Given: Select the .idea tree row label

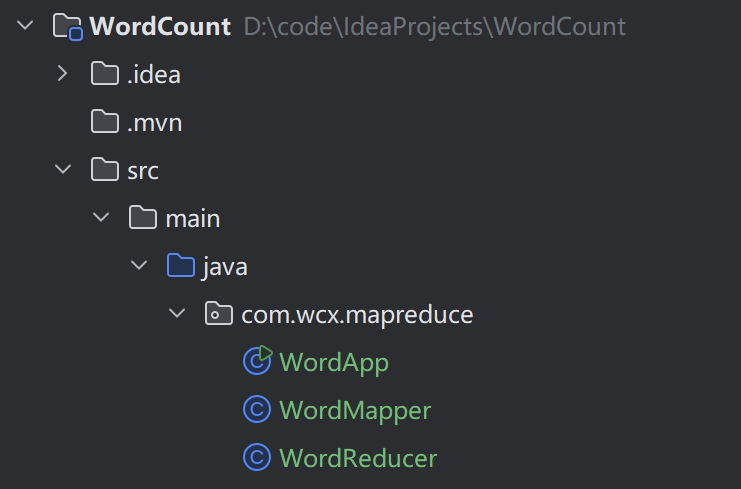Looking at the screenshot, I should click(154, 75).
